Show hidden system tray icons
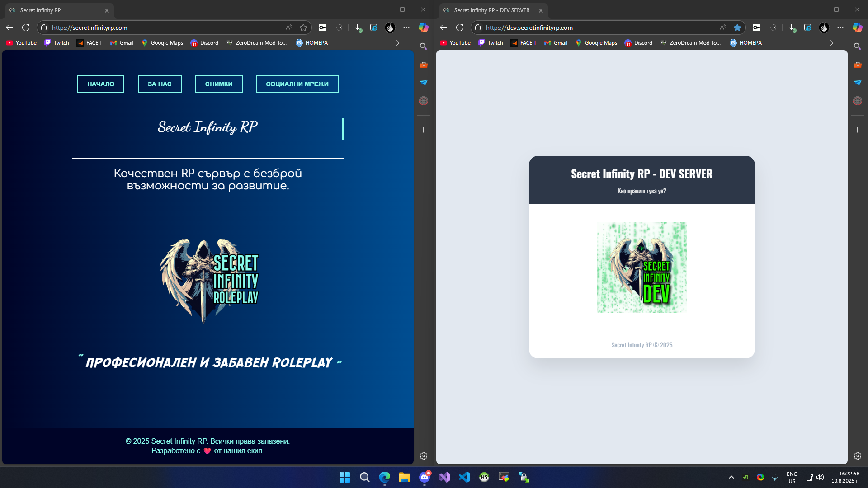Viewport: 868px width, 488px height. tap(731, 477)
